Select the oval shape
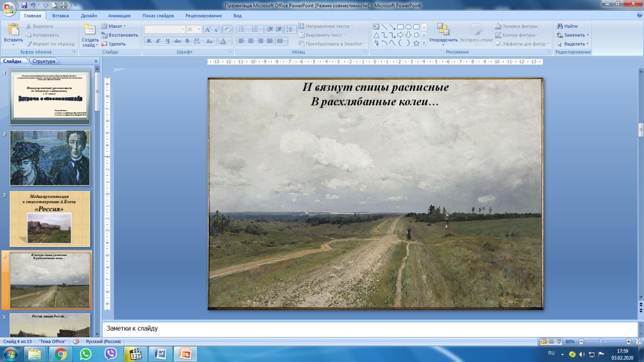Viewport: 644px width, 362px height. [408, 27]
